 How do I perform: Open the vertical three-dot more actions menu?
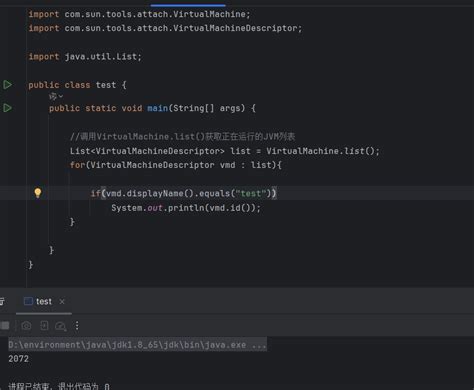77,325
